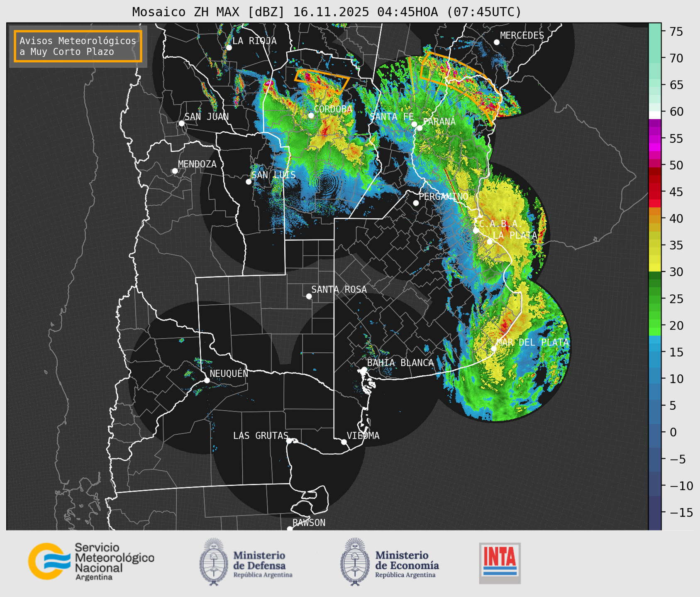This screenshot has width=700, height=597.
Task: Click the Ministerio de Defensa emblem
Action: pos(213,562)
